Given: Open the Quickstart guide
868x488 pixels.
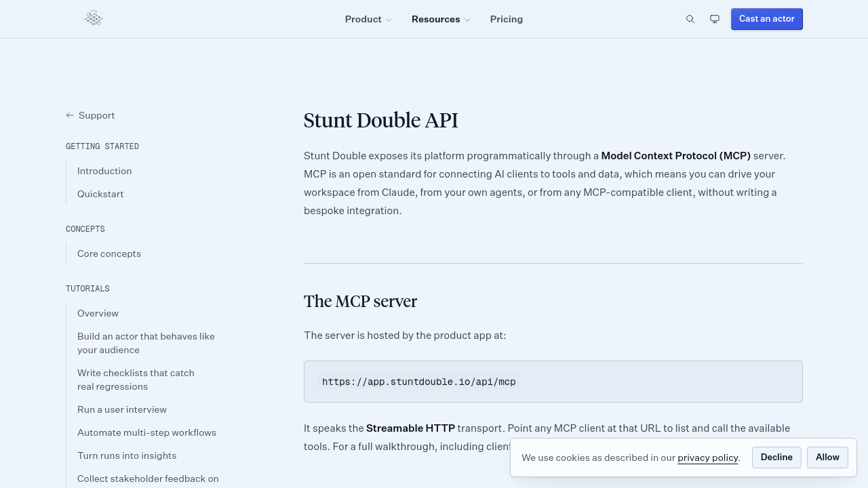Looking at the screenshot, I should pyautogui.click(x=100, y=194).
